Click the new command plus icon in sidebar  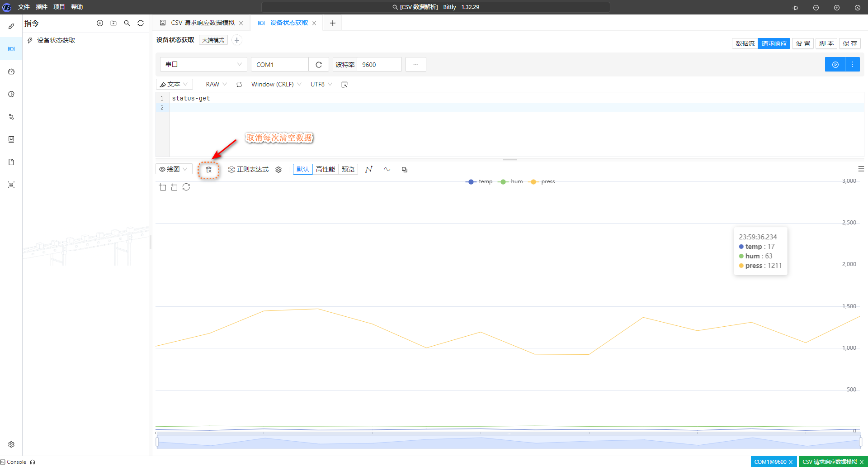pyautogui.click(x=100, y=23)
